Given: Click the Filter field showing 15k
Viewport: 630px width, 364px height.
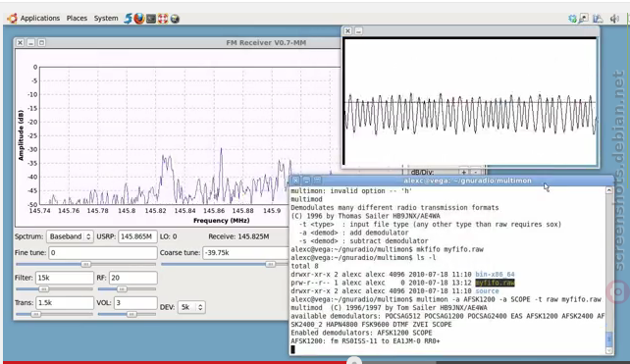Looking at the screenshot, I should click(x=65, y=278).
